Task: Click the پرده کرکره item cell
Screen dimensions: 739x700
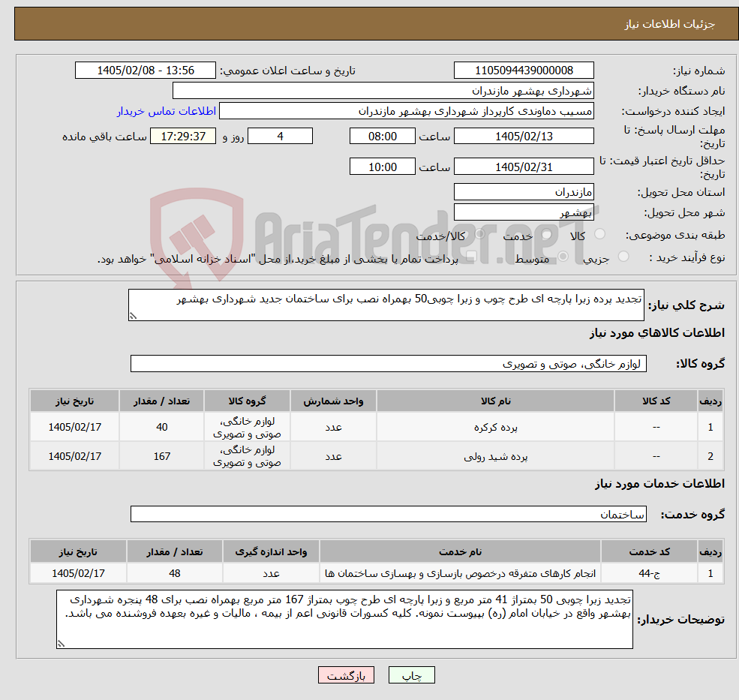Action: coord(495,427)
